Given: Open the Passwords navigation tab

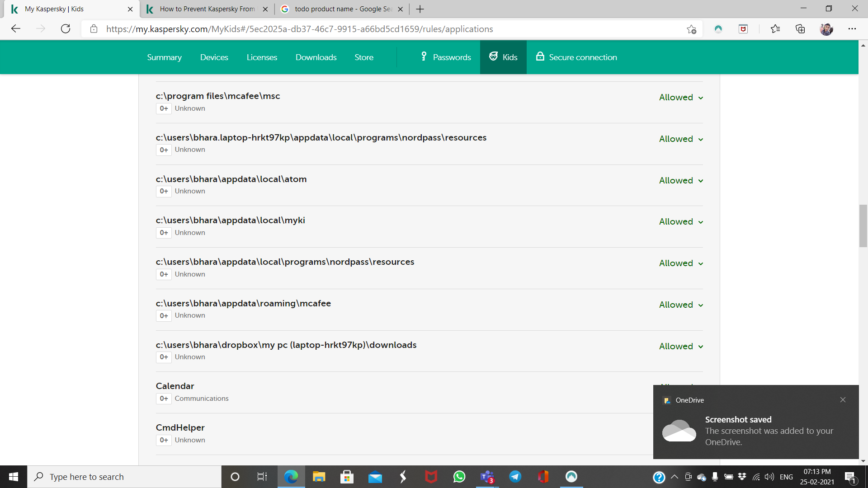Looking at the screenshot, I should pos(446,57).
